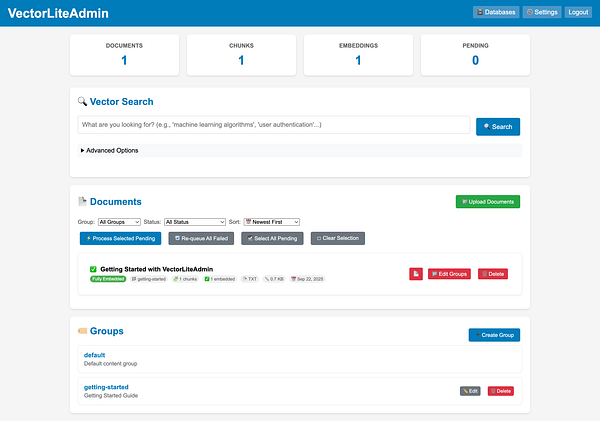Click the page icon beside Documents heading
The width and height of the screenshot is (600, 421).
[82, 201]
